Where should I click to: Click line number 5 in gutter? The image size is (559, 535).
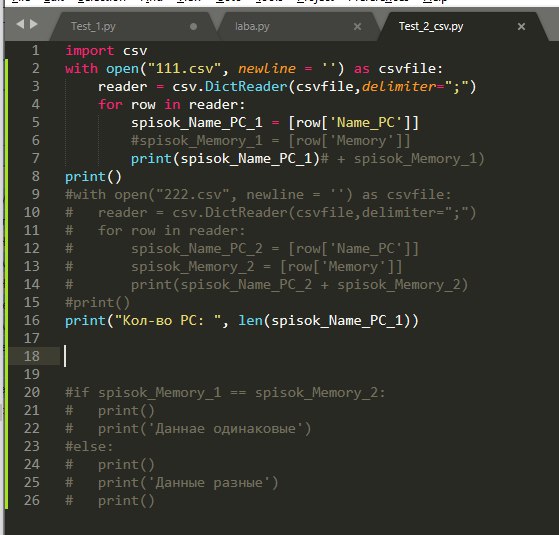36,122
